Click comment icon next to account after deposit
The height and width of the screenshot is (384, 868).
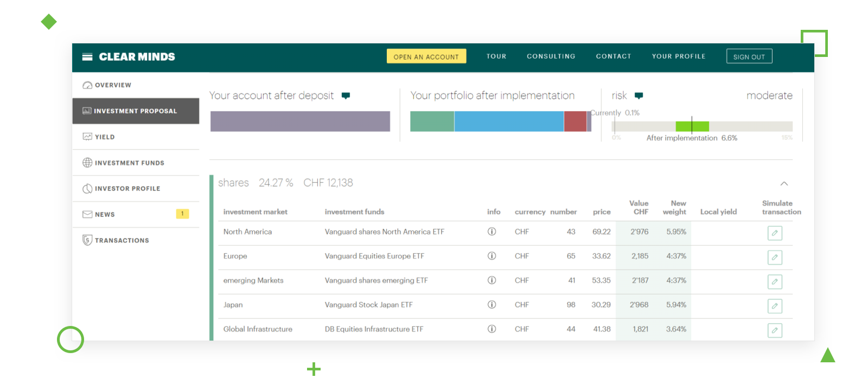pyautogui.click(x=346, y=96)
